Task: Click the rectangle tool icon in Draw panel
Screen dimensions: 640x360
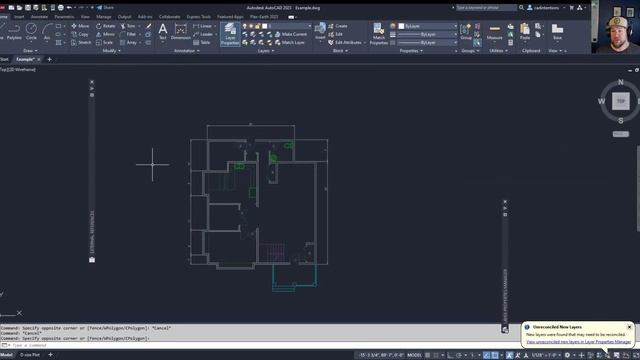Action: [x=58, y=26]
